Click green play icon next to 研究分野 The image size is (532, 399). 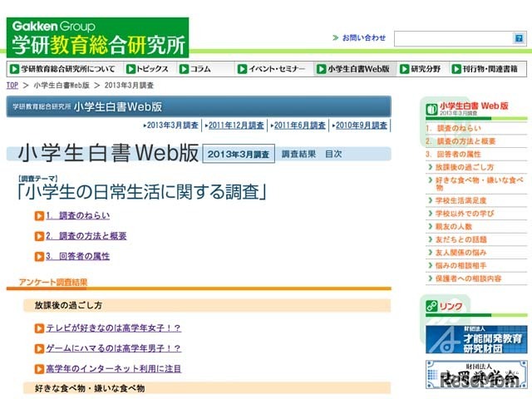click(405, 69)
